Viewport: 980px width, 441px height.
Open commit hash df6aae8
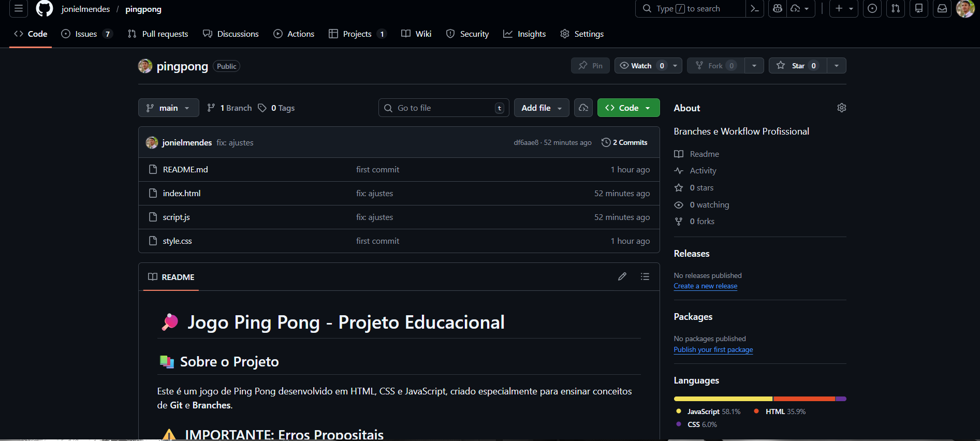click(526, 143)
